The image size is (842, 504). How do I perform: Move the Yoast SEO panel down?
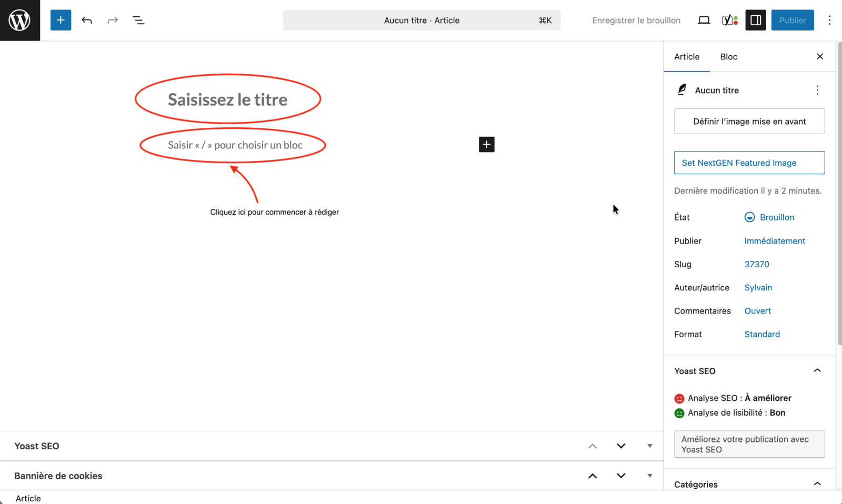[x=621, y=446]
